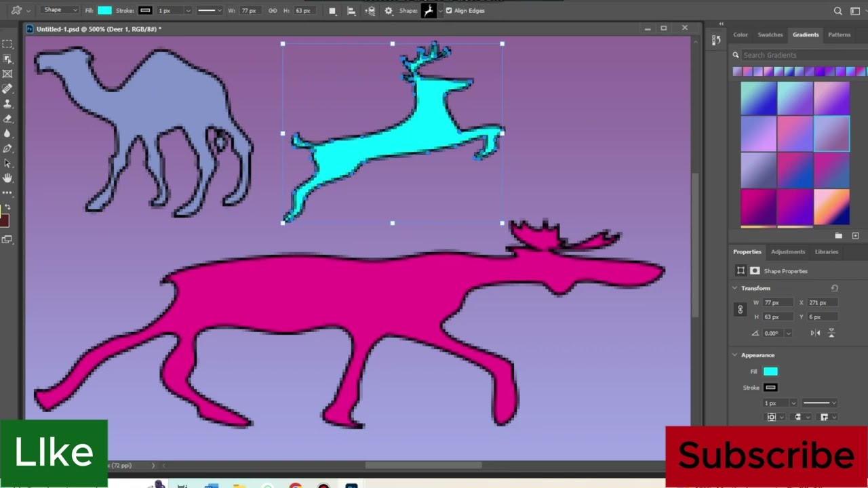The height and width of the screenshot is (488, 868).
Task: Select the Frame tool
Action: 7,74
